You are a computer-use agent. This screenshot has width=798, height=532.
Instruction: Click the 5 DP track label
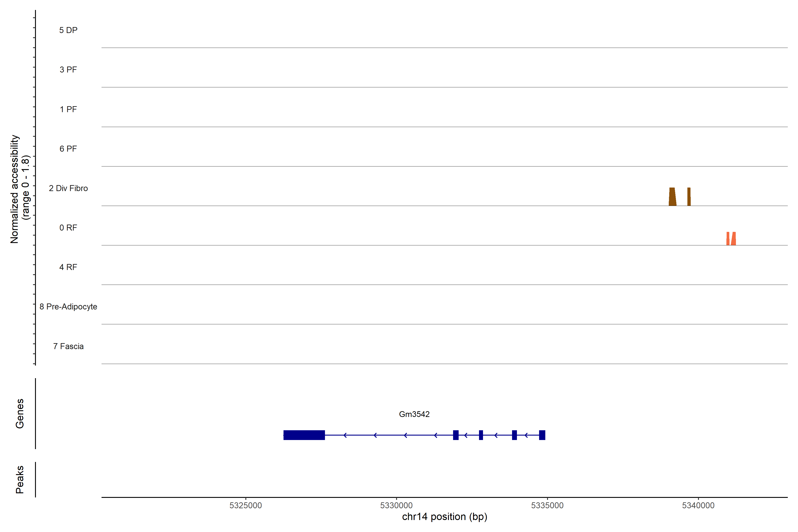(68, 30)
